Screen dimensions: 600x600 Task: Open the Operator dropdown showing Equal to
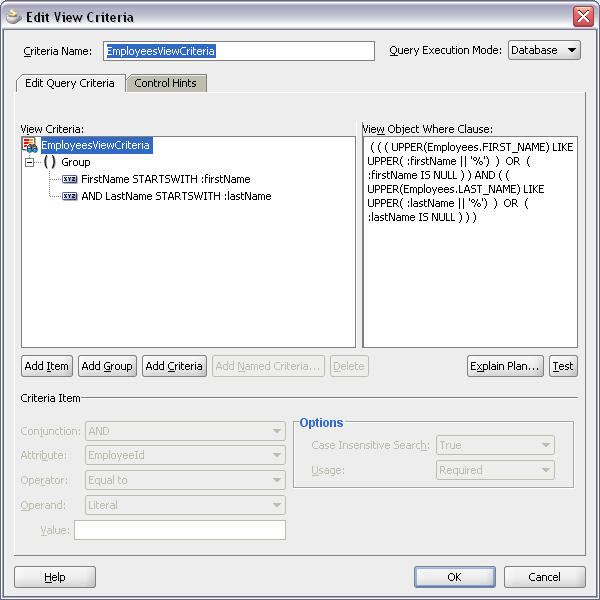tap(185, 480)
